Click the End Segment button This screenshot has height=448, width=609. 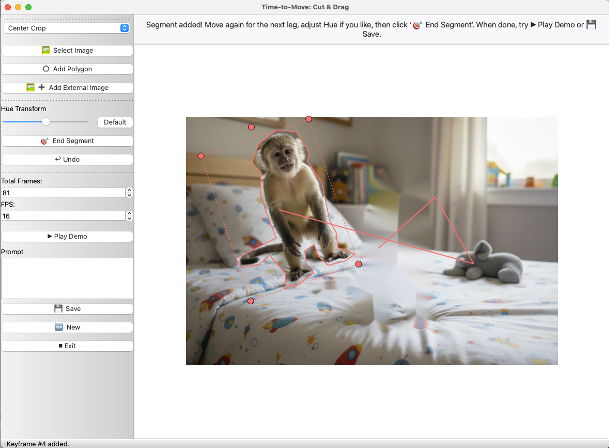[67, 141]
